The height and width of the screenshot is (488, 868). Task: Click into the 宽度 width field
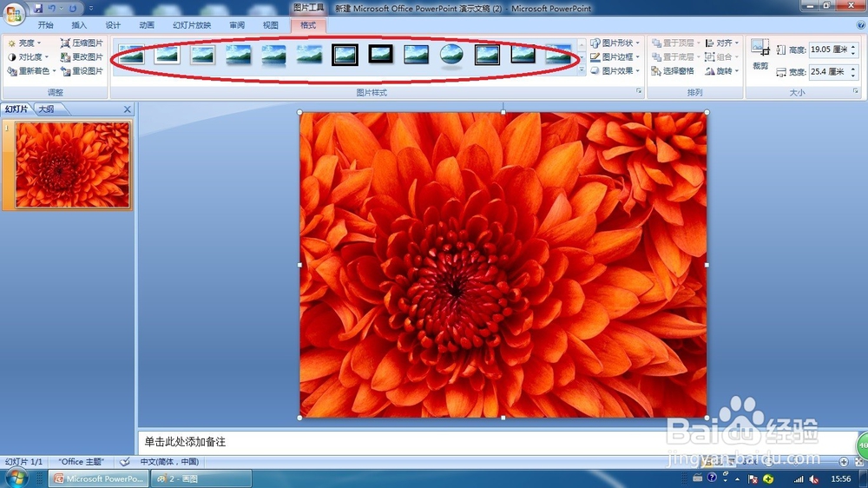point(828,71)
